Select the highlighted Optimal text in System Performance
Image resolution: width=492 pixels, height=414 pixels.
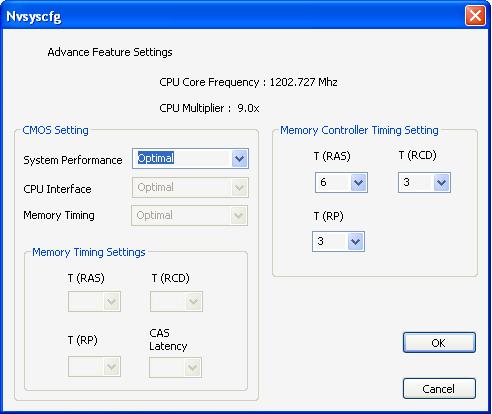156,158
